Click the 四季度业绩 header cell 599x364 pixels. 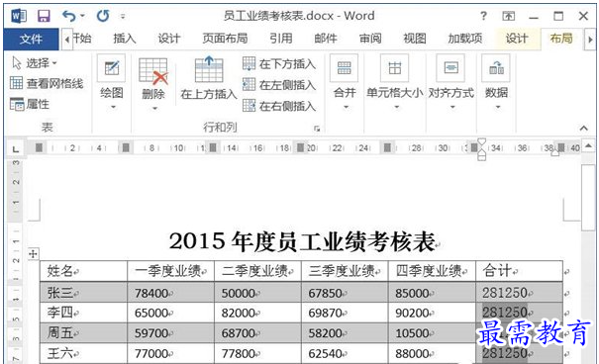coord(432,271)
